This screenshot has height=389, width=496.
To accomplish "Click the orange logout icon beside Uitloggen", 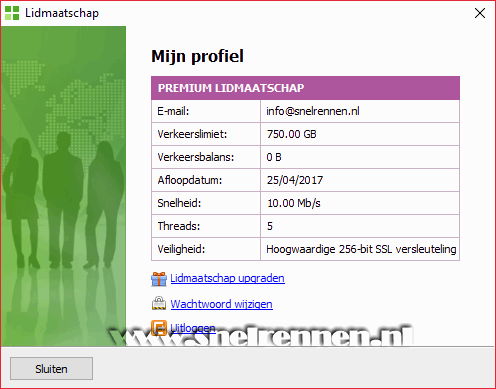I will coord(159,328).
